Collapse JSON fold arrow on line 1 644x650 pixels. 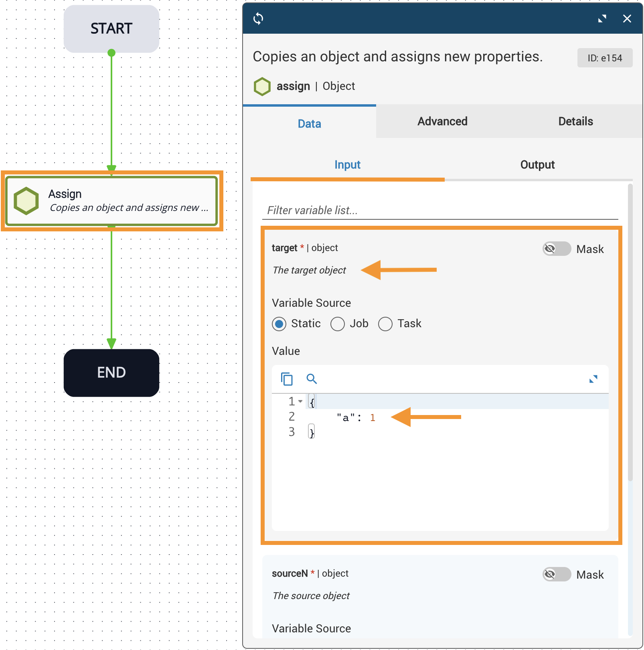300,401
